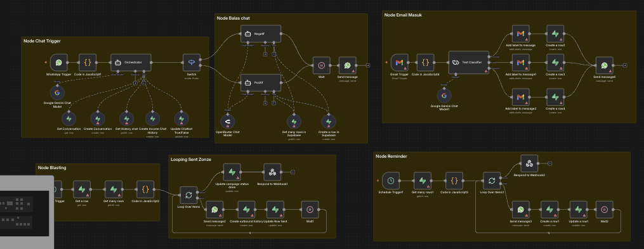Select the Positif agent node
The height and width of the screenshot is (249, 644).
click(261, 82)
